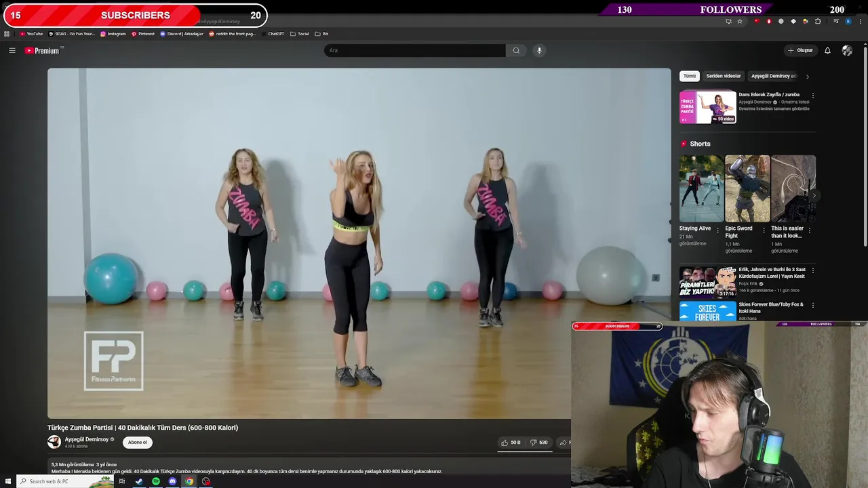Image resolution: width=868 pixels, height=488 pixels.
Task: Select the Tümü filter chip
Action: point(690,76)
